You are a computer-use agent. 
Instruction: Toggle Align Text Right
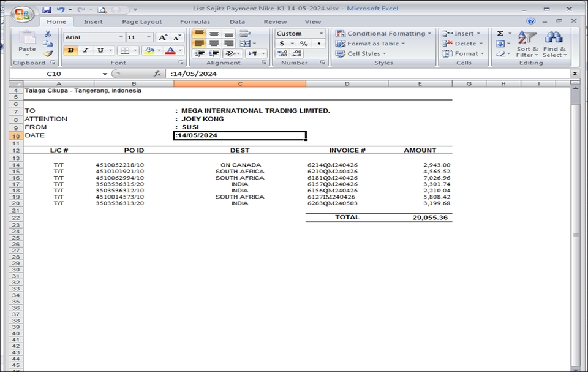(228, 44)
